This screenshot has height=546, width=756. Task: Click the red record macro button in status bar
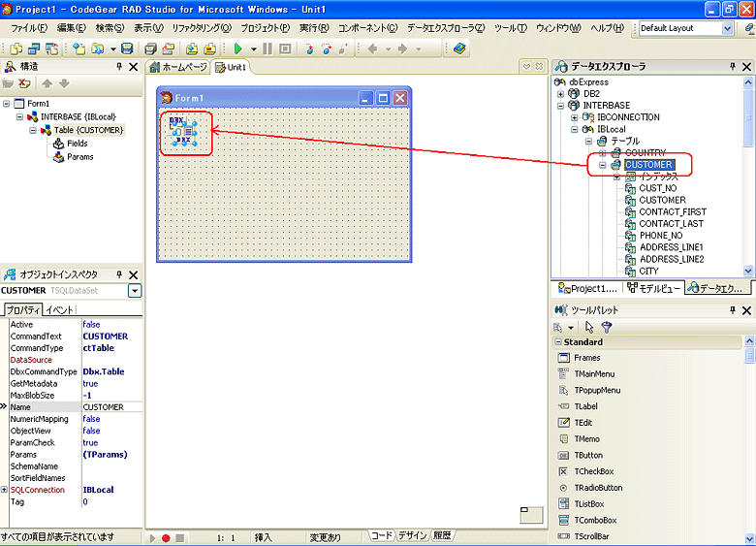(x=166, y=538)
